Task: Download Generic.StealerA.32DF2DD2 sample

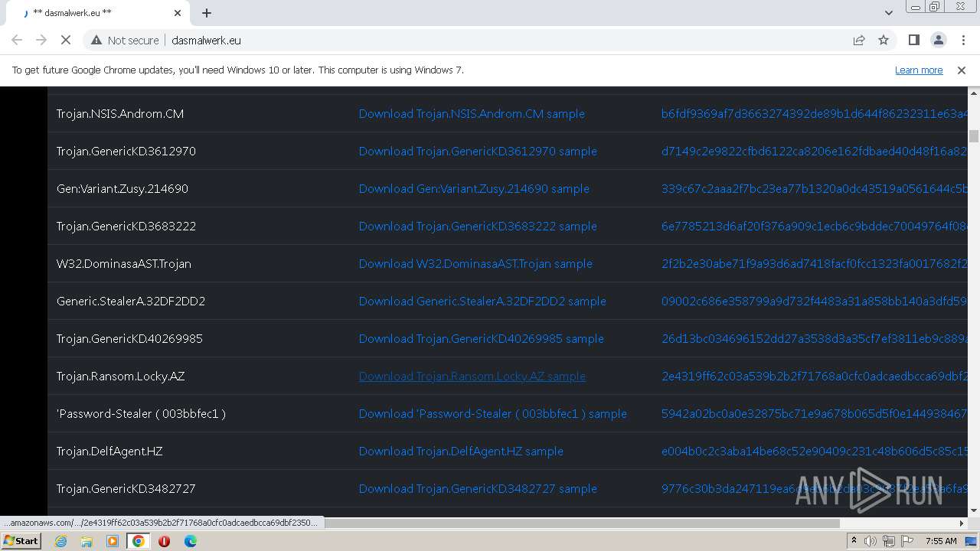Action: pyautogui.click(x=482, y=301)
